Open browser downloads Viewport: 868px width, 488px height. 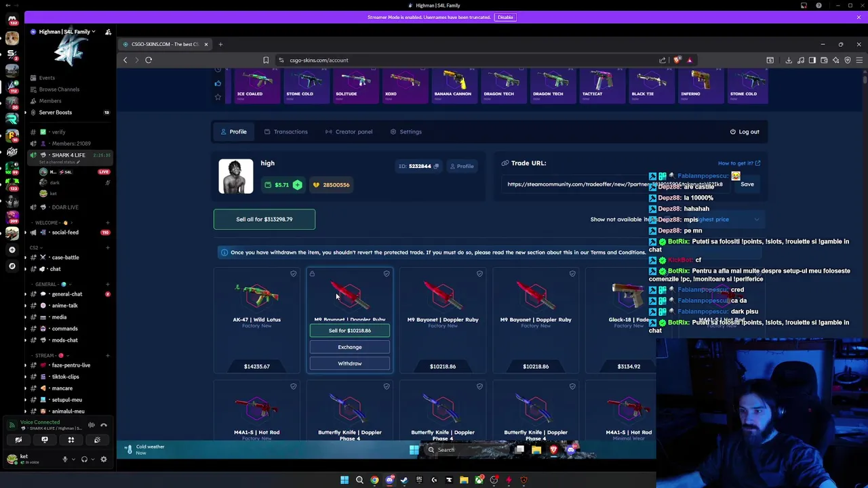[789, 60]
